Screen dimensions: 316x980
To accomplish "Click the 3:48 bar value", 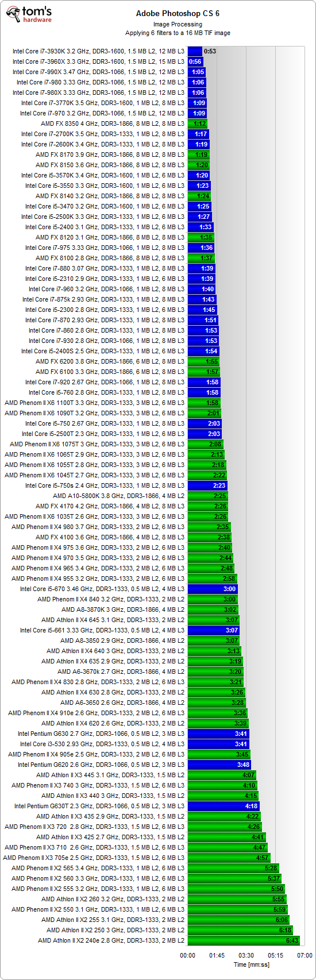I will [243, 765].
